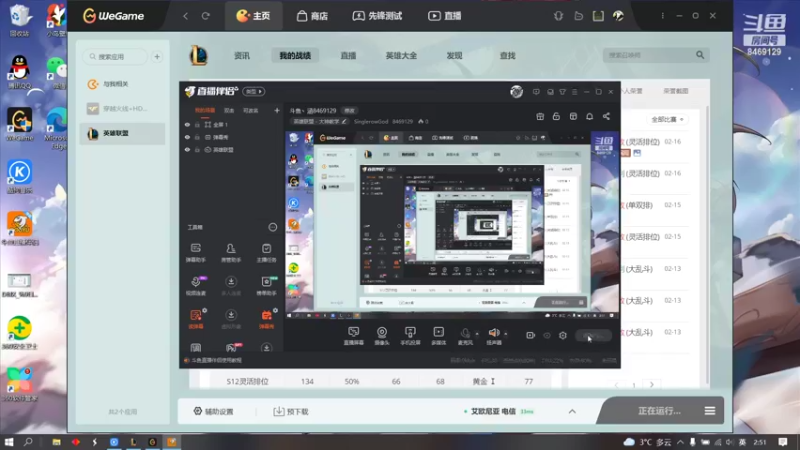Open the 房管助手 tool
This screenshot has width=800, height=450.
(231, 253)
